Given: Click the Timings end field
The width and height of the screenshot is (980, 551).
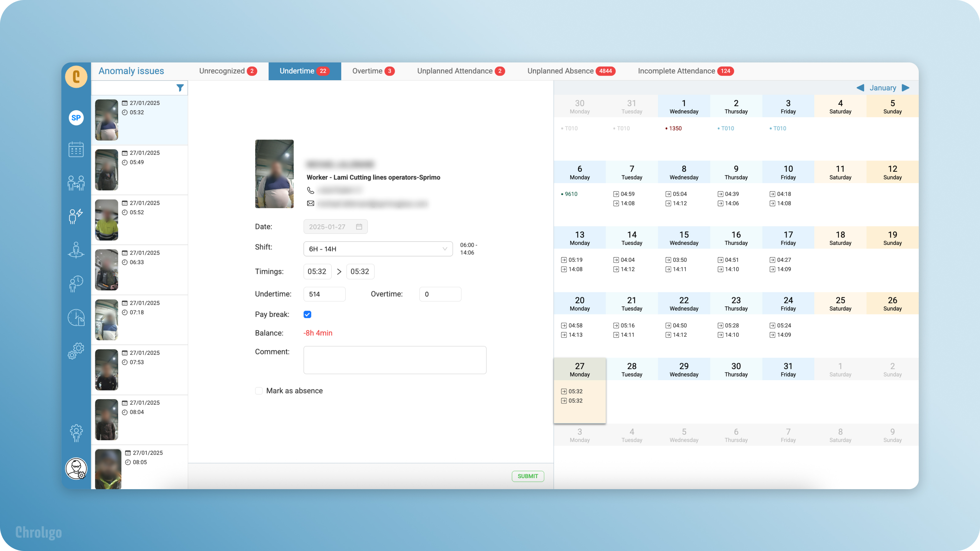Looking at the screenshot, I should 360,272.
